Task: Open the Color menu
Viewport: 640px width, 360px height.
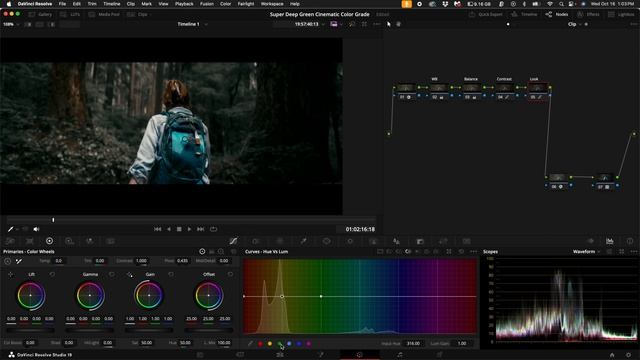Action: pos(225,4)
